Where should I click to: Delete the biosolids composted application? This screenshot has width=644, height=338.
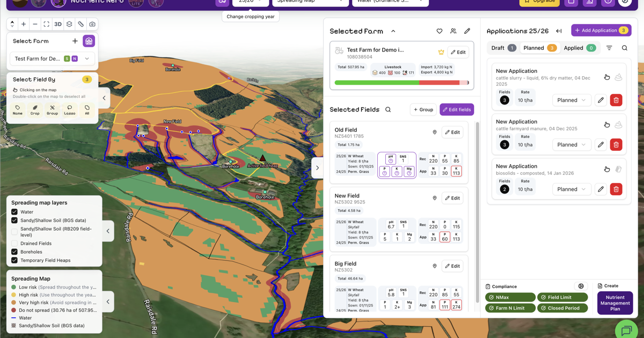point(616,189)
